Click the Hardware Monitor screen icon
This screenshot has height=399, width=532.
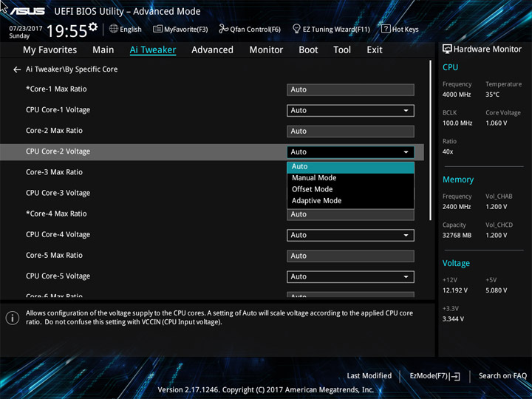click(x=447, y=49)
